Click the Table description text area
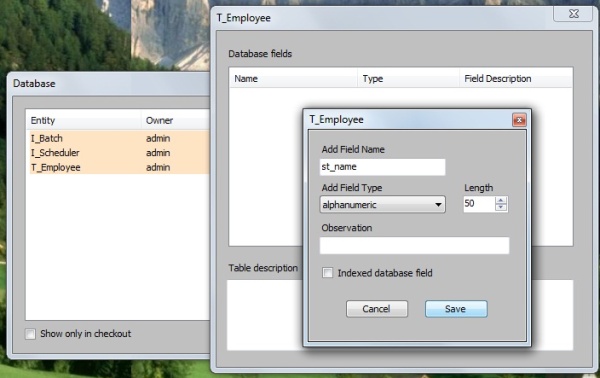The width and height of the screenshot is (600, 378). point(264,315)
